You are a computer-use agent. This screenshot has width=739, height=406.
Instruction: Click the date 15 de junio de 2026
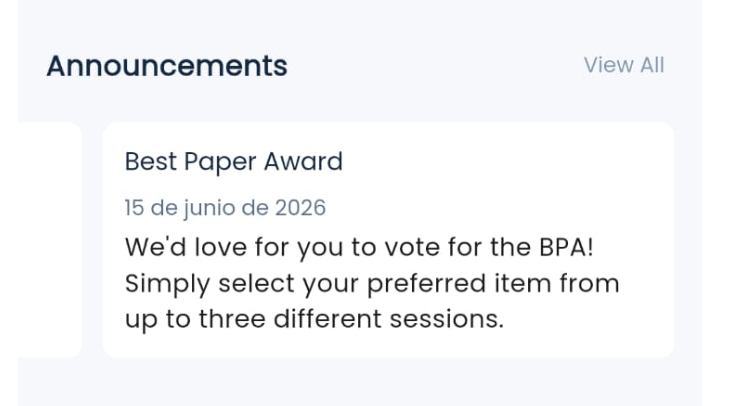225,208
